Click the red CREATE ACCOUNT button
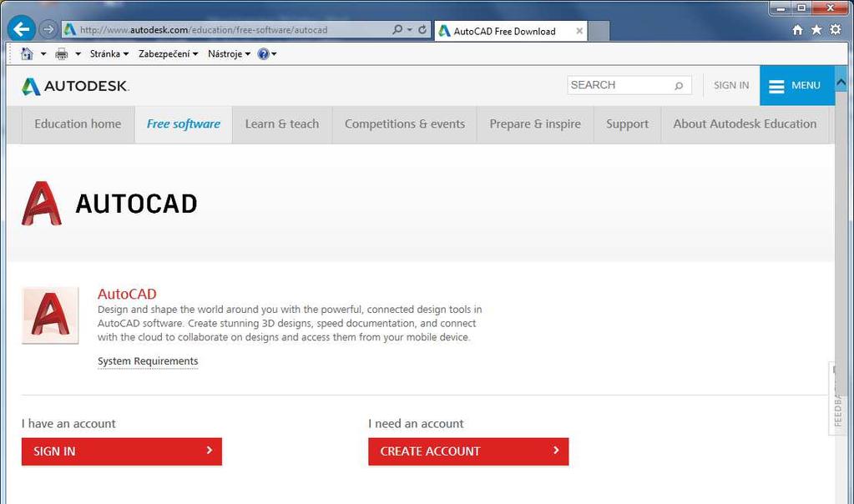This screenshot has height=504, width=854. [468, 451]
